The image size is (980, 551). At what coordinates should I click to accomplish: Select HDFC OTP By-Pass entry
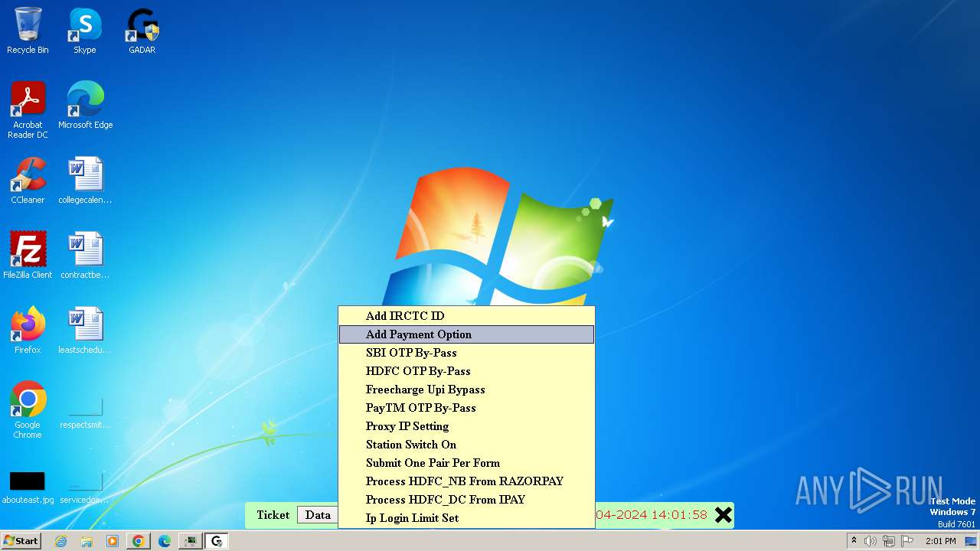point(466,371)
